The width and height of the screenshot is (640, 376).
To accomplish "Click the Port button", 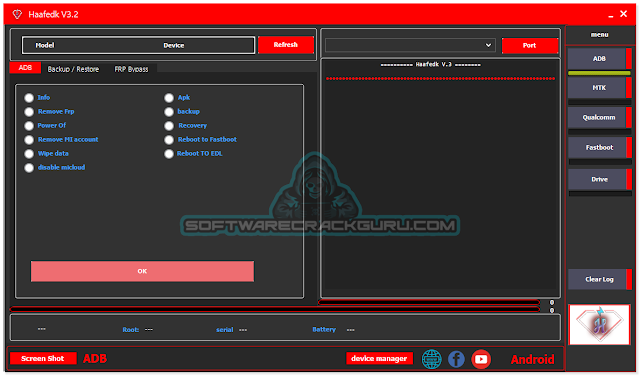I will tap(530, 45).
